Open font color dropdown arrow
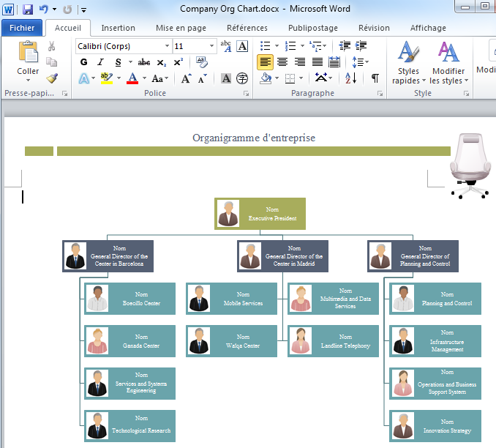 (144, 78)
